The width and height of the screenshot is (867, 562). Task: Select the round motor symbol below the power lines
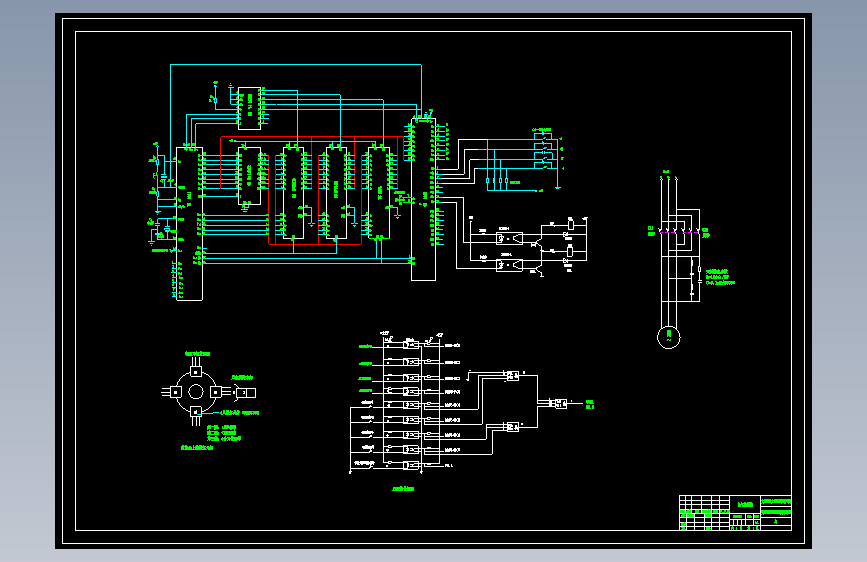(668, 337)
